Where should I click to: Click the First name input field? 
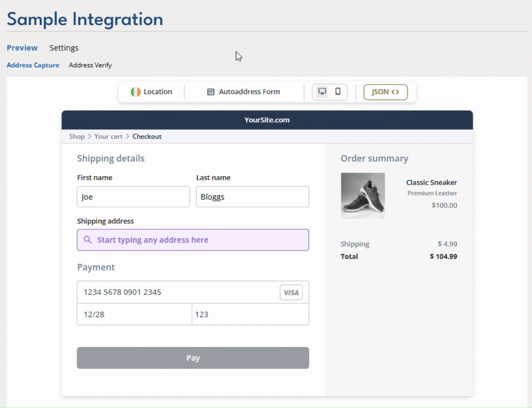(133, 197)
